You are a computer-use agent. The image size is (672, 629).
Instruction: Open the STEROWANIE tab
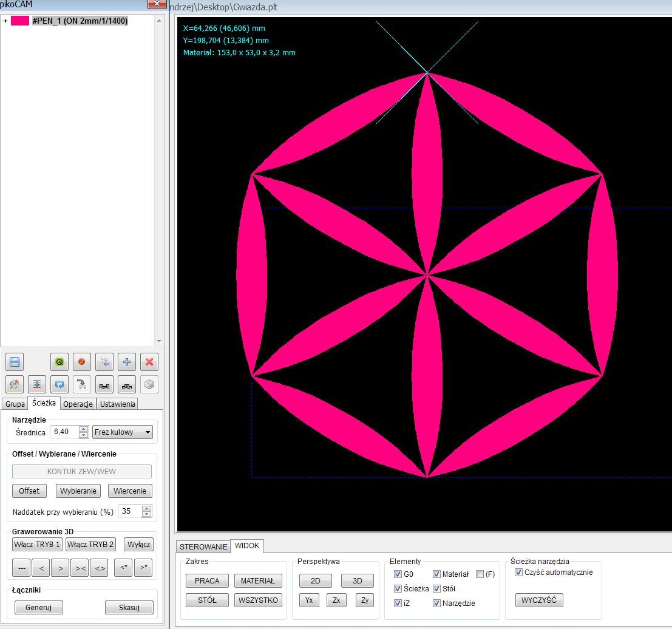(203, 546)
